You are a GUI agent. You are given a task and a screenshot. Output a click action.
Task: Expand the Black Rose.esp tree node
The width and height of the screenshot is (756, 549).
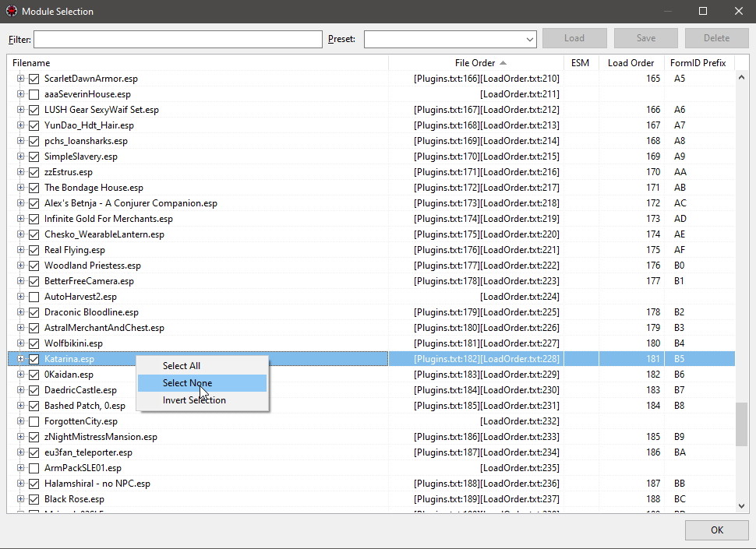point(21,499)
